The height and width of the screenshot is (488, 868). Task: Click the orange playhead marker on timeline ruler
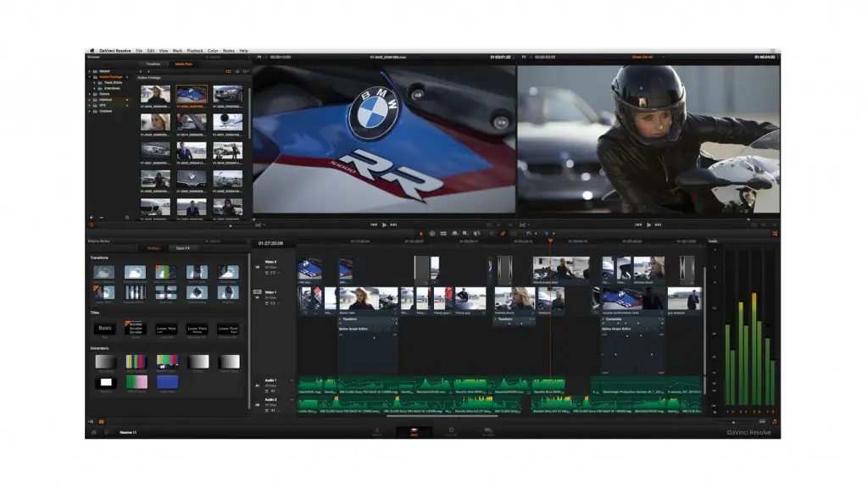click(550, 241)
